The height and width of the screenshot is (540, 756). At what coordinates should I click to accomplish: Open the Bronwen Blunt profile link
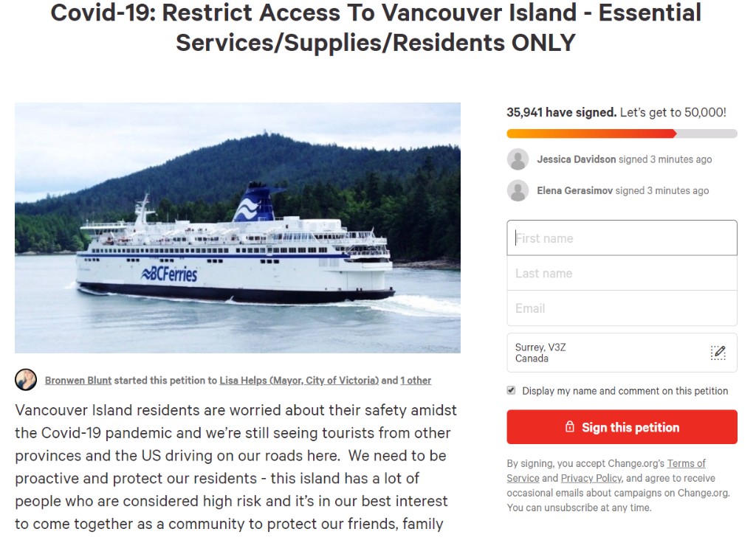click(x=78, y=380)
